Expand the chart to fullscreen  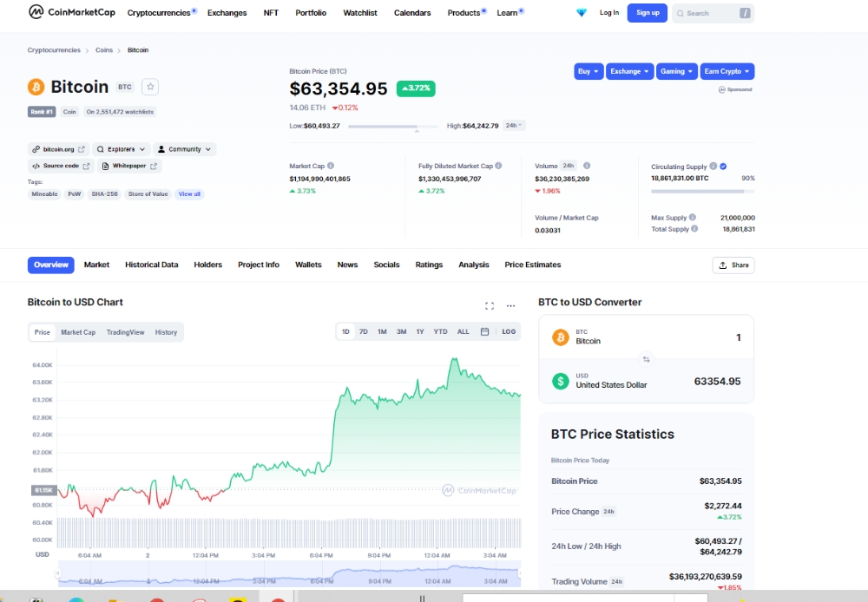[490, 305]
